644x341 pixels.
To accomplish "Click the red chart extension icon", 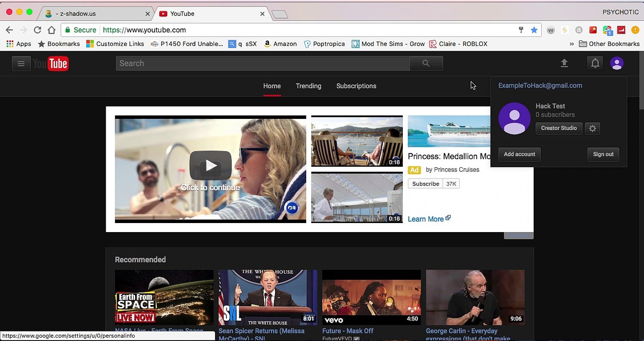I will (621, 30).
